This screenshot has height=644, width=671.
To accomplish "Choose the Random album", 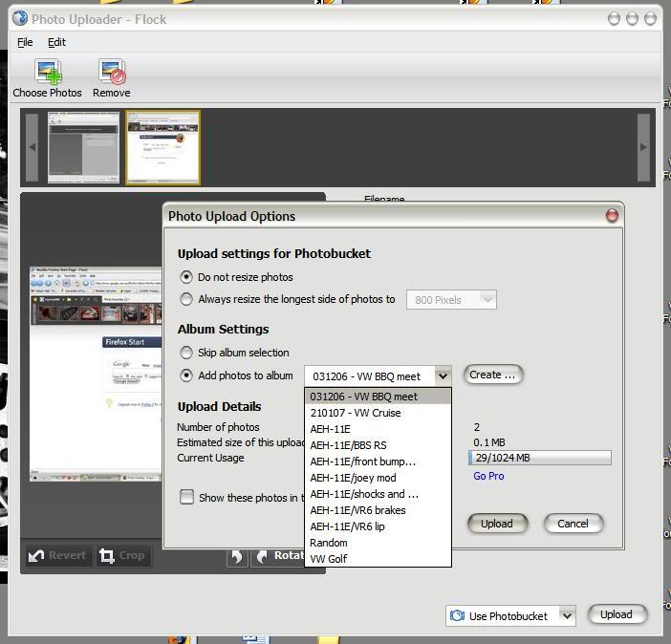I will pos(378,543).
